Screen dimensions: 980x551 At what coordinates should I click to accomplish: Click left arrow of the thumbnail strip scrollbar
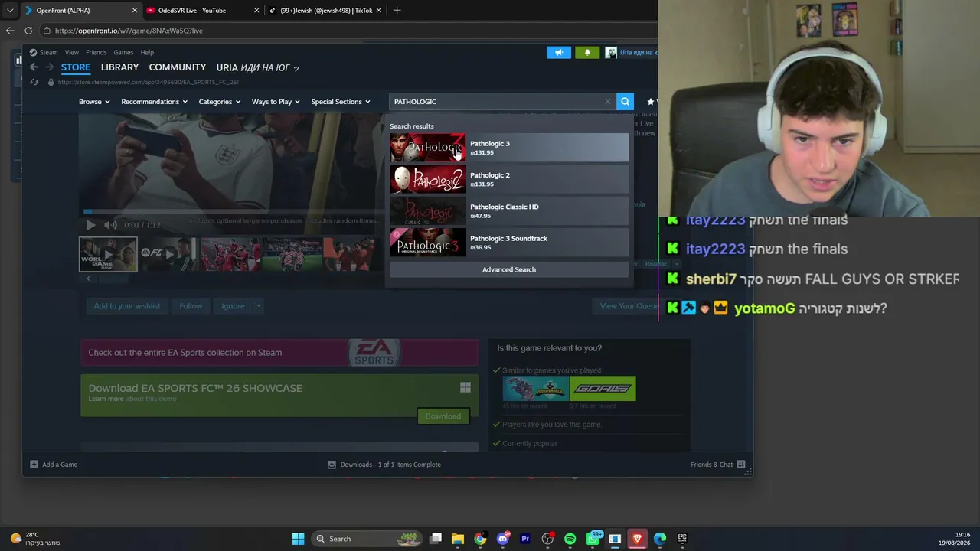point(88,279)
